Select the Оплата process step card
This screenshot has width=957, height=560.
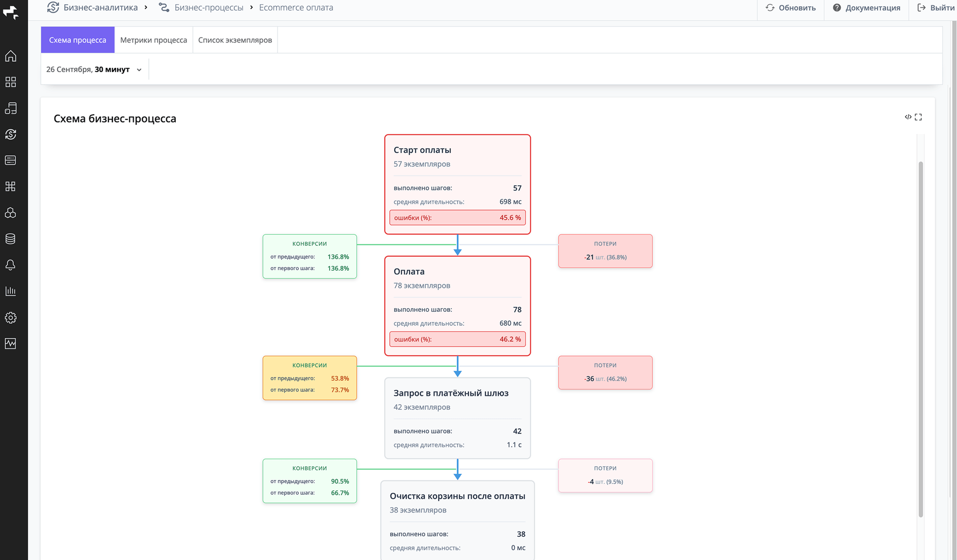[x=458, y=306]
